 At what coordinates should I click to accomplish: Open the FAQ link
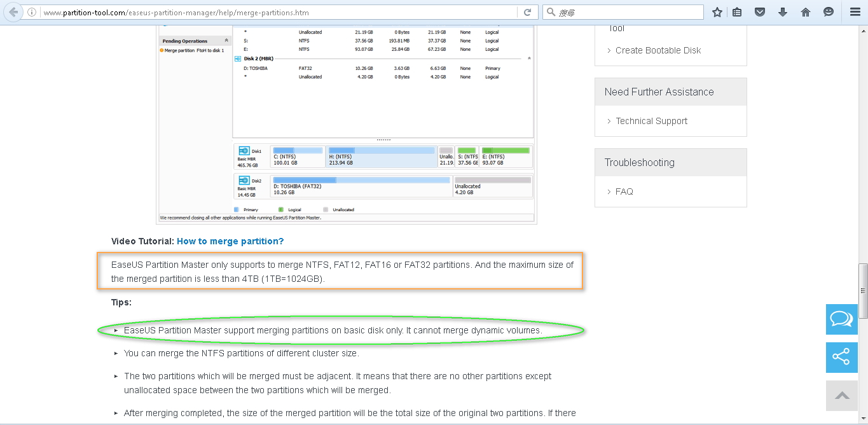coord(624,192)
